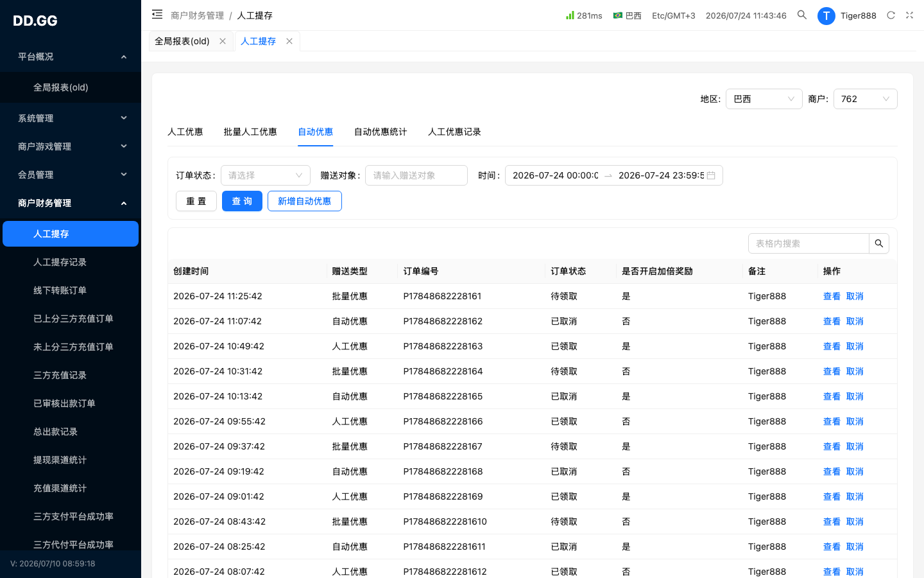Expand the 会员管理 sidebar section
The width and height of the screenshot is (924, 578).
point(71,175)
